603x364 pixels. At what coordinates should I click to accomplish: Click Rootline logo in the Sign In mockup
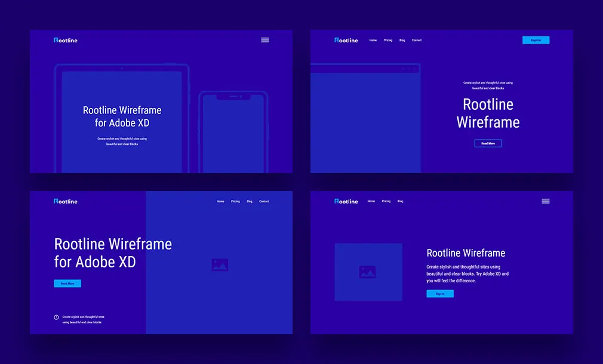coord(346,201)
